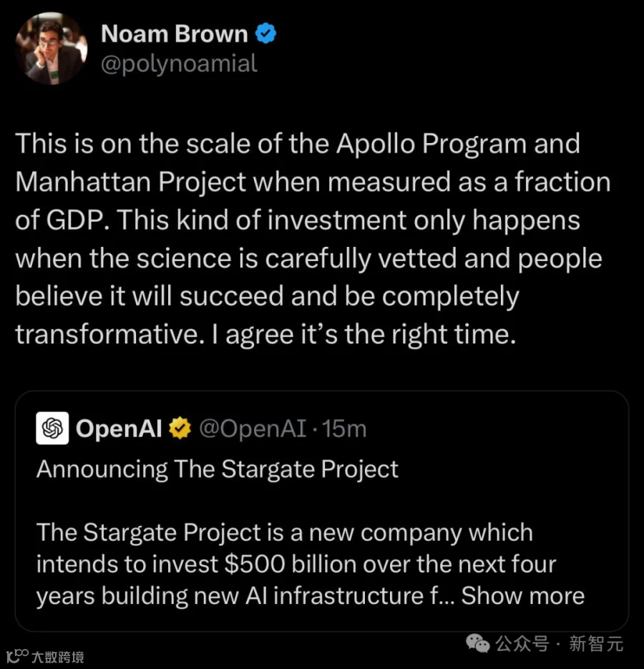Open the Noam Brown display name
Image resolution: width=644 pixels, height=669 pixels.
tap(174, 34)
